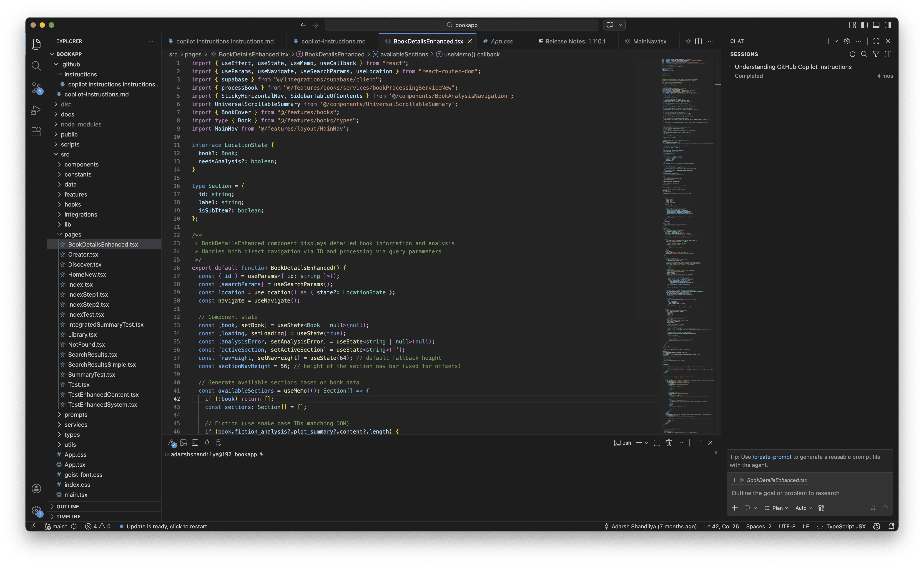Kill terminal with the trash icon
This screenshot has width=924, height=565.
point(669,443)
